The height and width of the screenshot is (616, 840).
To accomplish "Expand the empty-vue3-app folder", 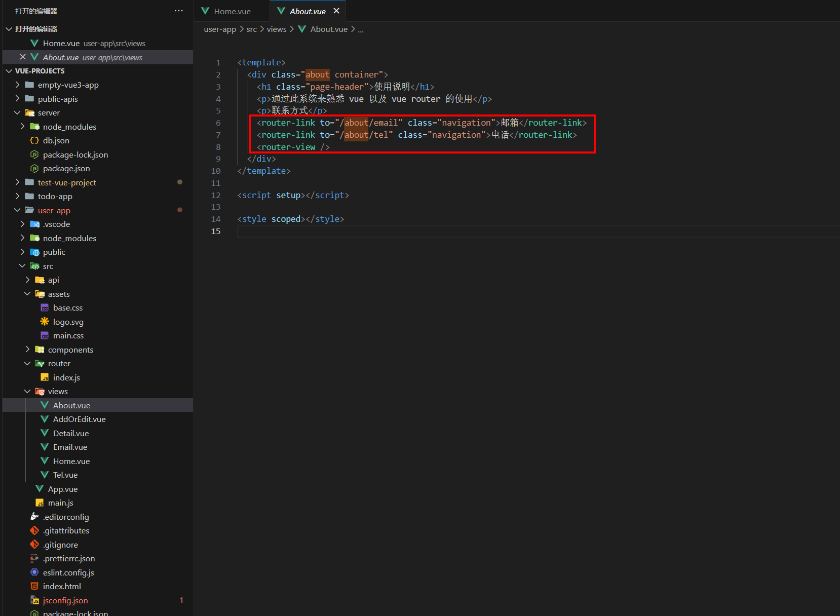I will coord(17,85).
